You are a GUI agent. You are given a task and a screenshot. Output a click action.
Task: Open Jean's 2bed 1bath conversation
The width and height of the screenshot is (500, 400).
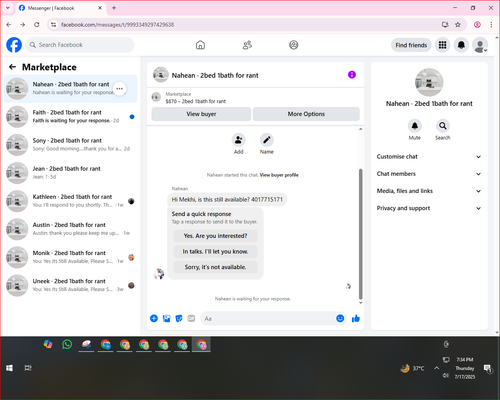pos(70,173)
